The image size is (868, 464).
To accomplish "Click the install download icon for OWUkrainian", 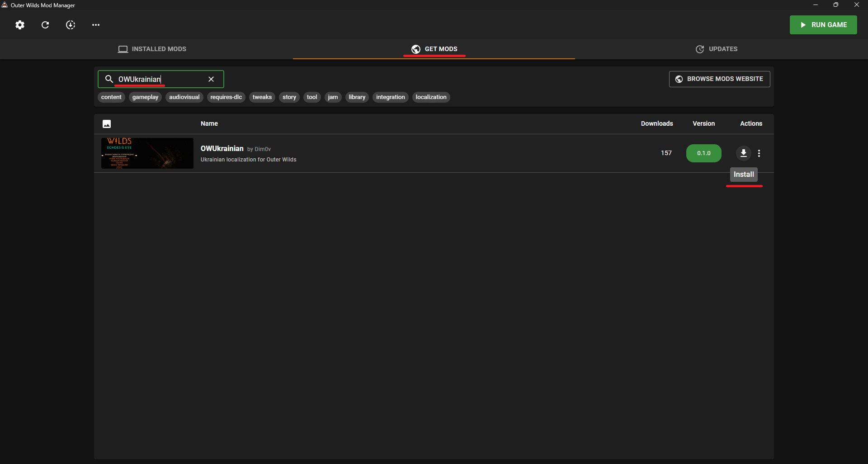I will pos(744,153).
